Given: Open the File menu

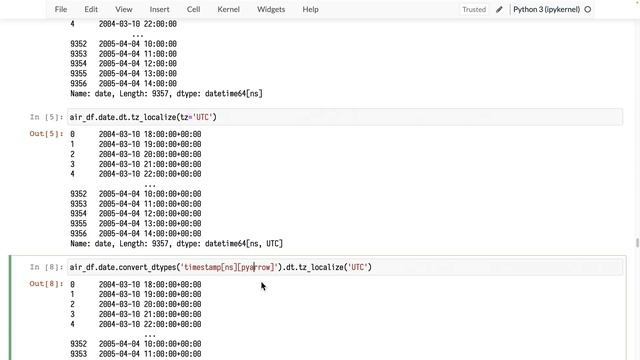Looking at the screenshot, I should tap(61, 9).
